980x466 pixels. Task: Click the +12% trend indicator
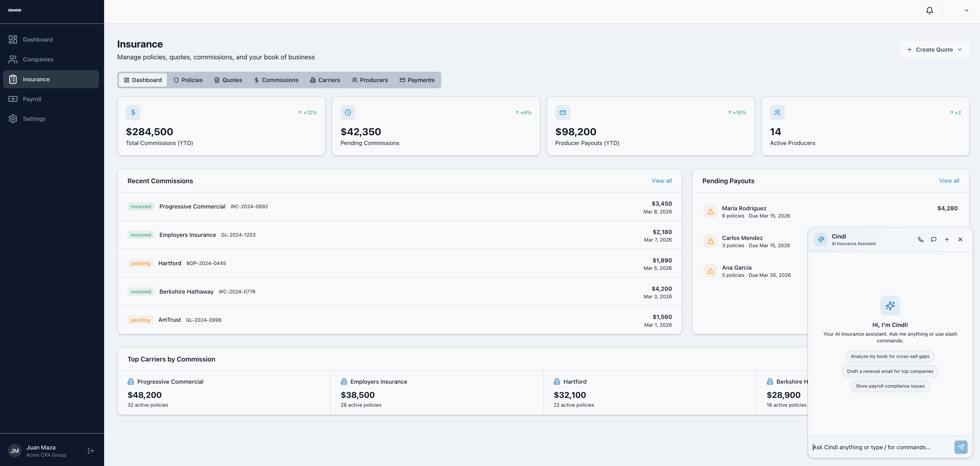[x=307, y=113]
